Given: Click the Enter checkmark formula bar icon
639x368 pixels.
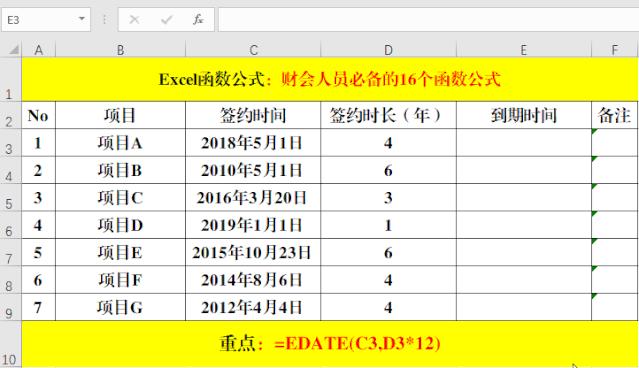Looking at the screenshot, I should 166,19.
